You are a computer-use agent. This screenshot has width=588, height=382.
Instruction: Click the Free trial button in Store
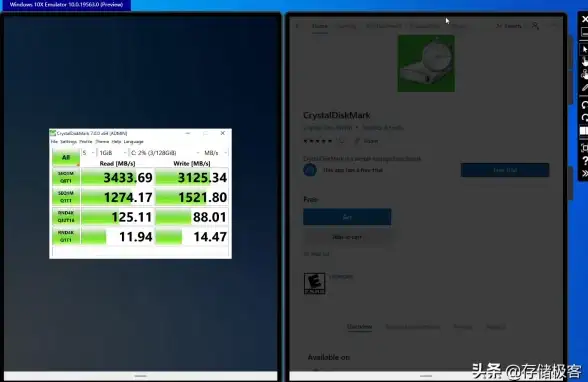click(505, 170)
